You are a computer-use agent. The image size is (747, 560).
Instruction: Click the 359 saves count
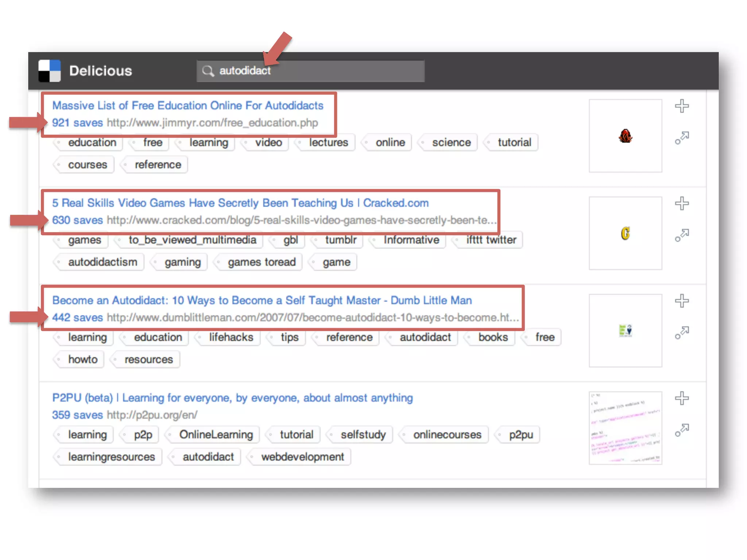(77, 415)
